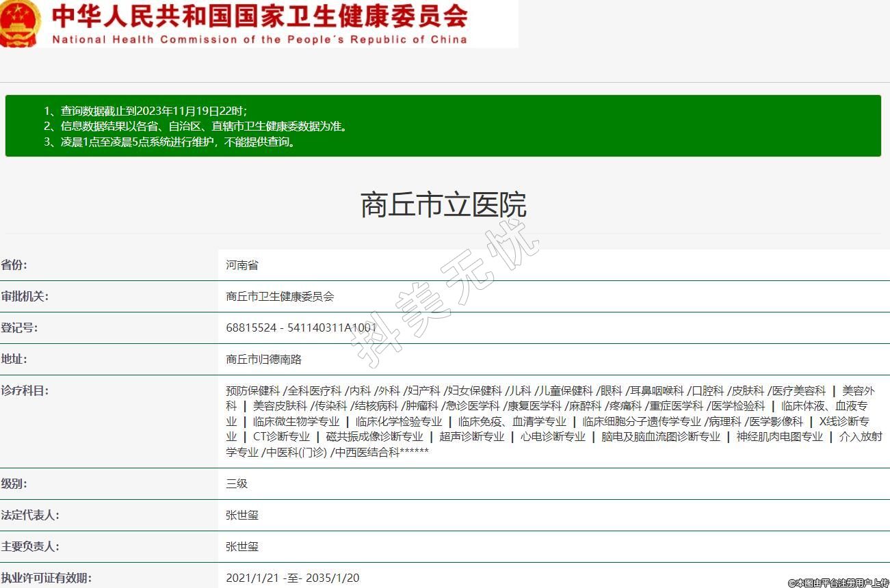Select the 河南省 province value
890x588 pixels.
[242, 265]
